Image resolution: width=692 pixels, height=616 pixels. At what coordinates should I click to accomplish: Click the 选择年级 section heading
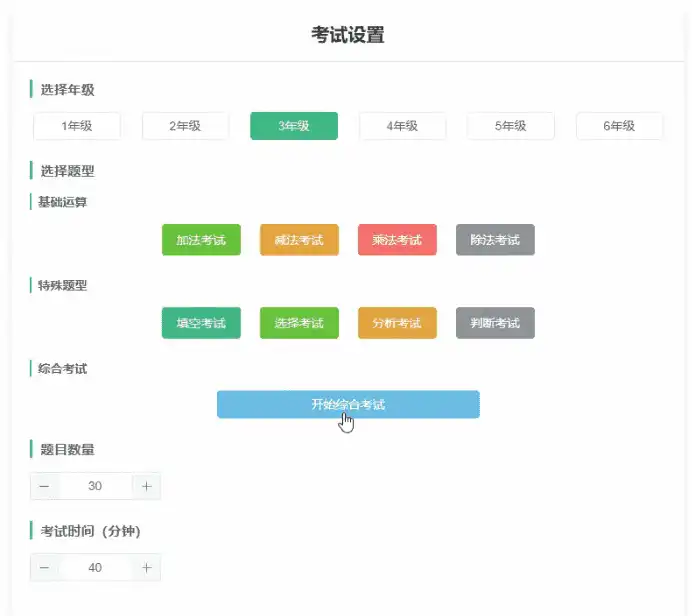click(x=68, y=90)
